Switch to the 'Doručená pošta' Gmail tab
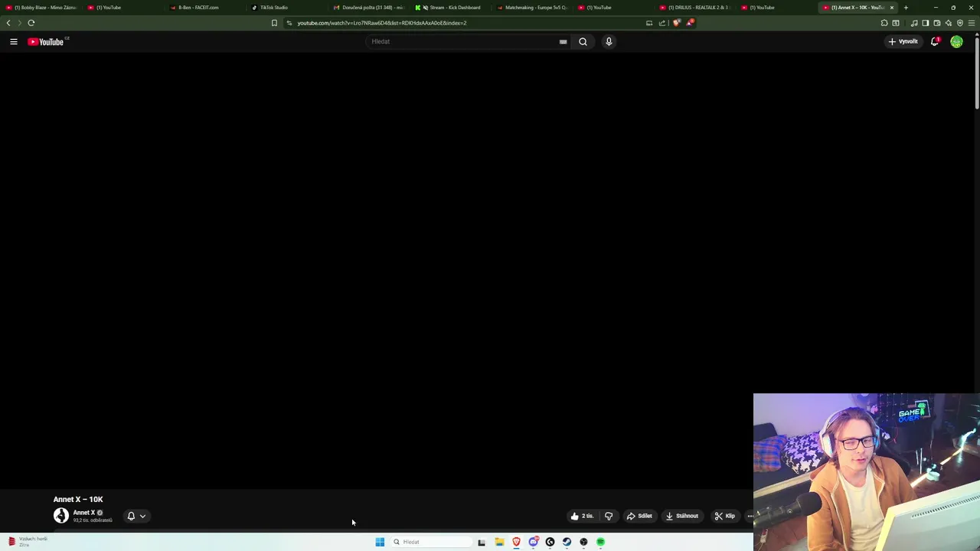Image resolution: width=980 pixels, height=551 pixels. [x=367, y=8]
